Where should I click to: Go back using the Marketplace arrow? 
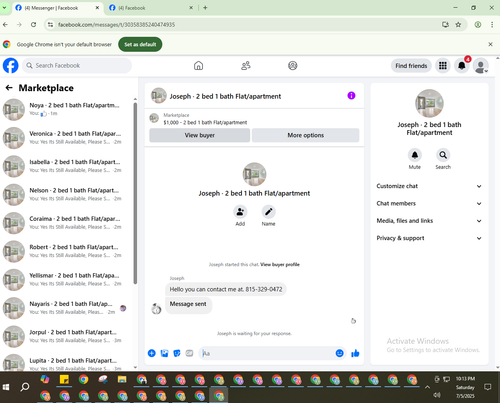tap(9, 88)
